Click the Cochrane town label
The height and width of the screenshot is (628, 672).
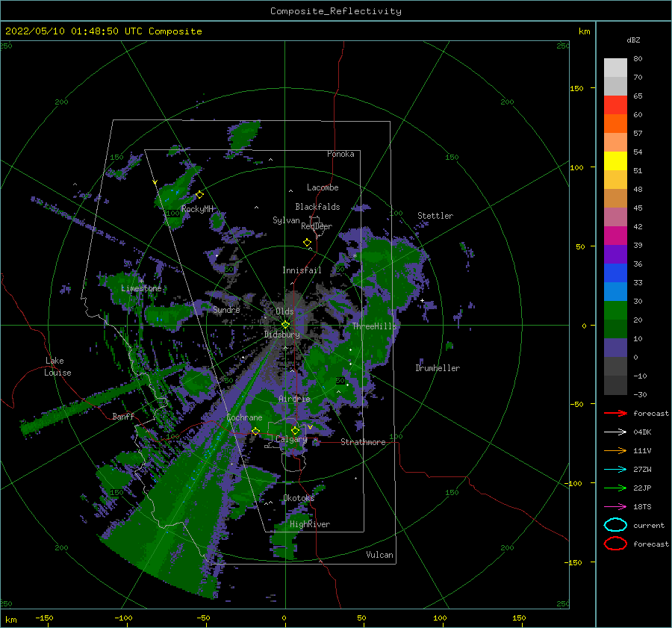[x=244, y=417]
